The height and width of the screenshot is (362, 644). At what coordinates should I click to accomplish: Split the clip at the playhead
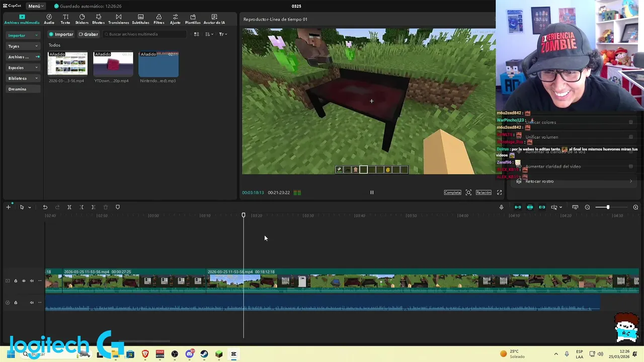pyautogui.click(x=69, y=207)
